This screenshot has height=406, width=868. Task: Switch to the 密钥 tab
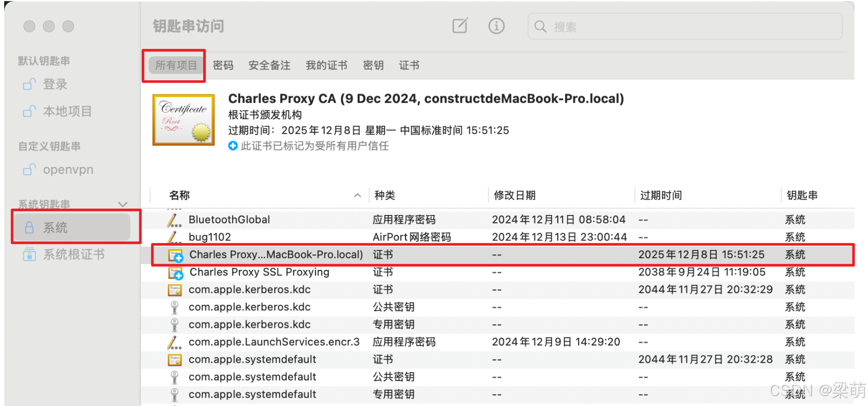[x=373, y=65]
